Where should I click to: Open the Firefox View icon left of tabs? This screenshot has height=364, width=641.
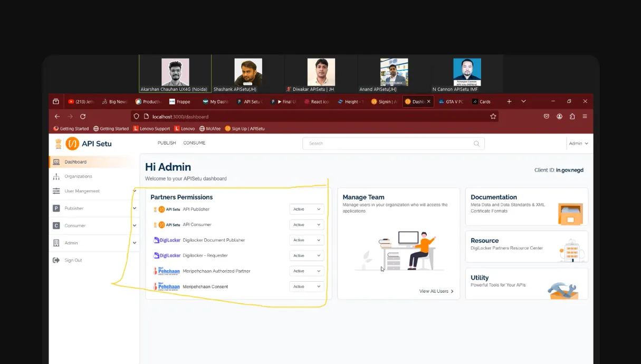(x=56, y=101)
